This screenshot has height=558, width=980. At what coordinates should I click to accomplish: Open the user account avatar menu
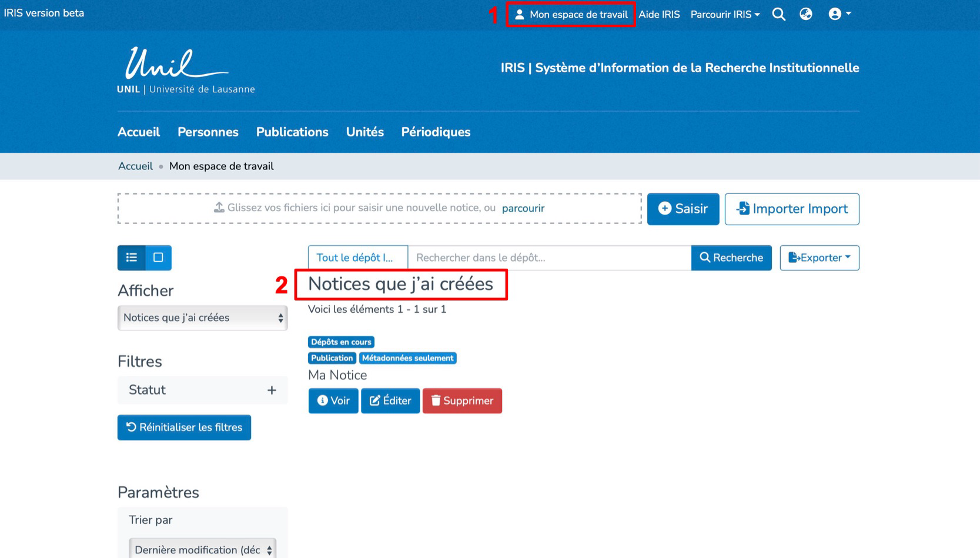point(839,14)
